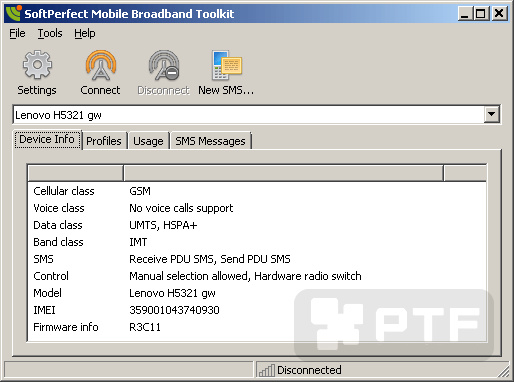The width and height of the screenshot is (514, 382).
Task: Click the signal strength bars icon
Action: (x=267, y=370)
